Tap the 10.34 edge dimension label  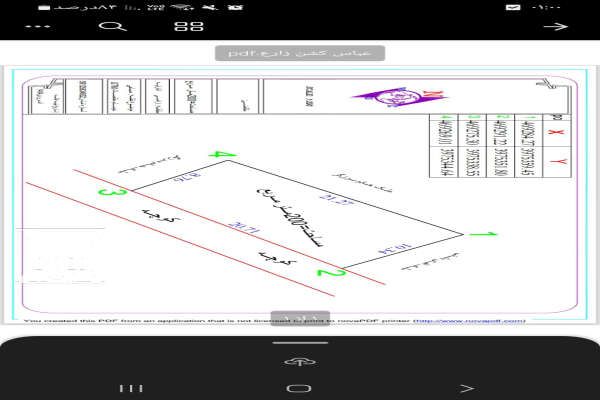tap(395, 248)
